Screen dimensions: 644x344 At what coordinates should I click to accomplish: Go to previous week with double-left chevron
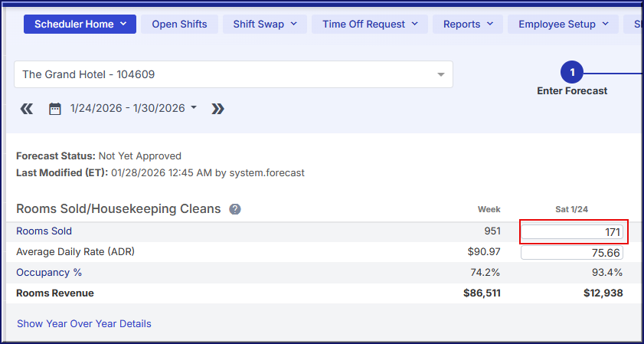coord(27,109)
